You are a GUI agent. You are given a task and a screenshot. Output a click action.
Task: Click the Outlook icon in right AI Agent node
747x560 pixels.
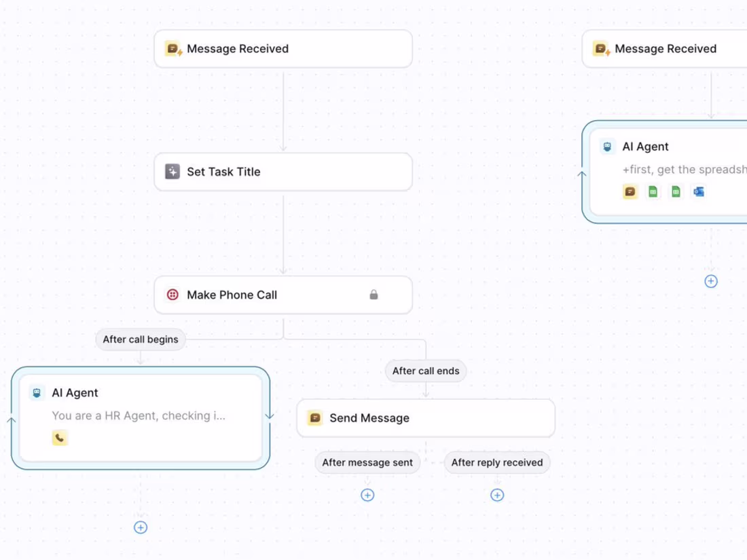click(x=698, y=191)
